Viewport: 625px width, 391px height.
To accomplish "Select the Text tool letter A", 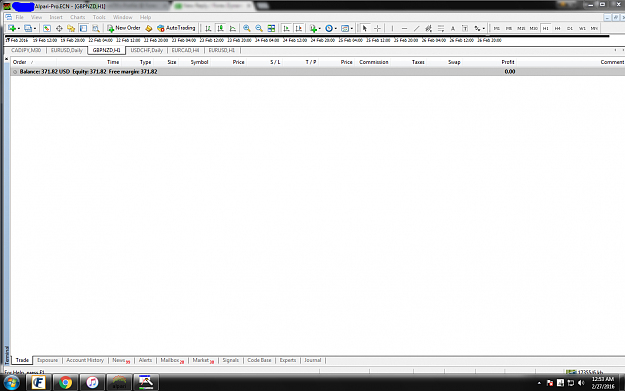I will point(453,28).
